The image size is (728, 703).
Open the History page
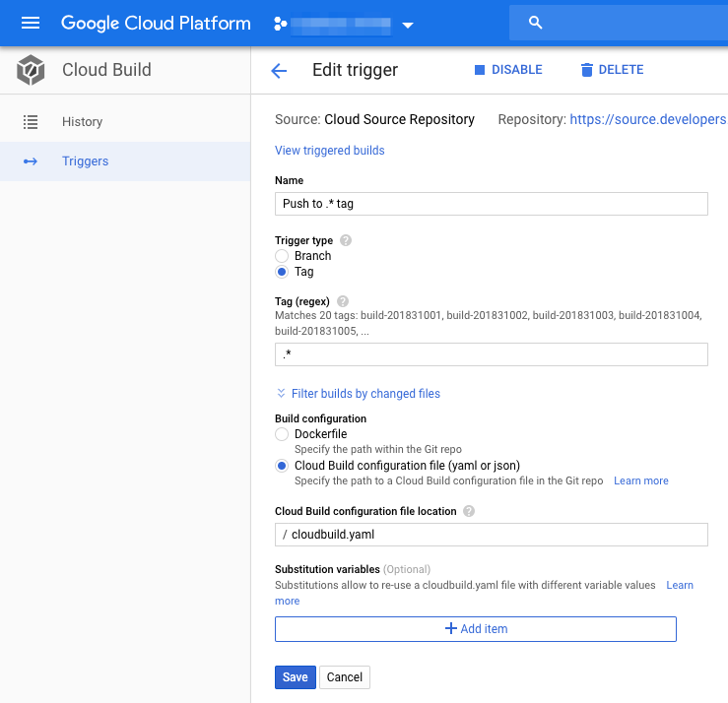click(x=125, y=121)
